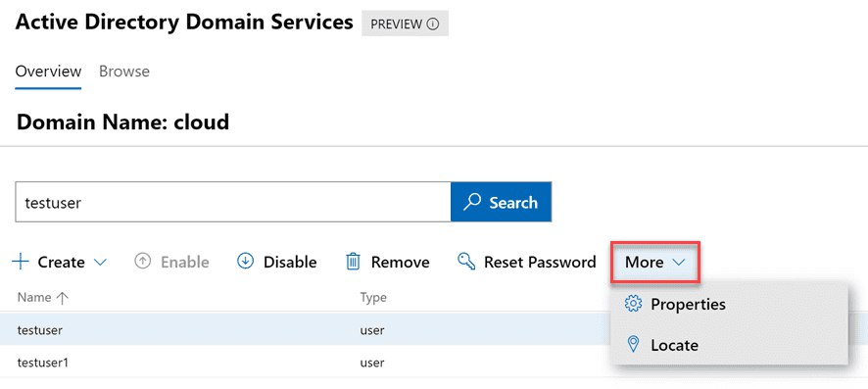The width and height of the screenshot is (868, 389).
Task: Click the info icon next to PREVIEW
Action: point(433,24)
